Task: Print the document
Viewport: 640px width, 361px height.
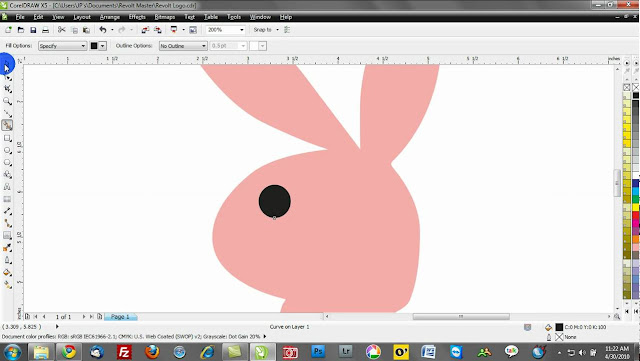Action: click(x=45, y=30)
